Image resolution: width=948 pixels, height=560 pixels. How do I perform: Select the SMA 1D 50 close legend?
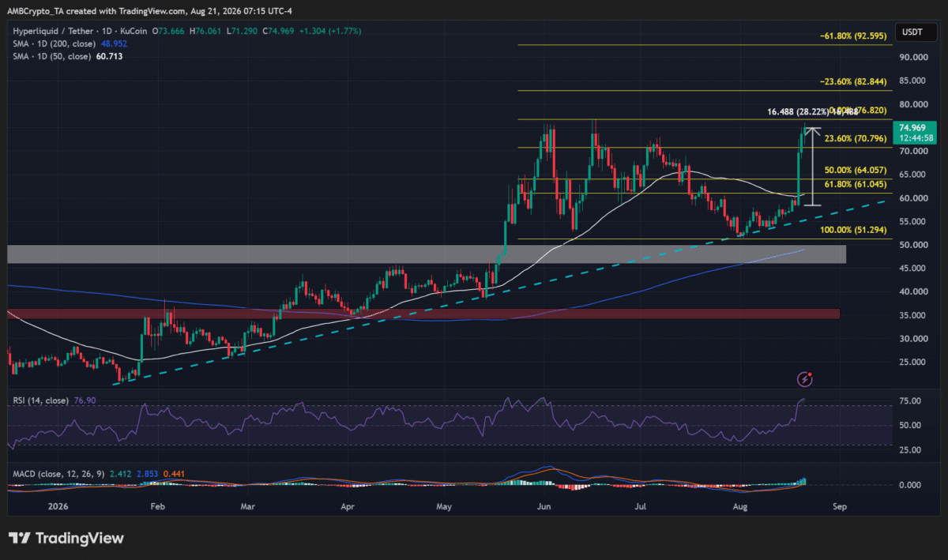pos(66,57)
